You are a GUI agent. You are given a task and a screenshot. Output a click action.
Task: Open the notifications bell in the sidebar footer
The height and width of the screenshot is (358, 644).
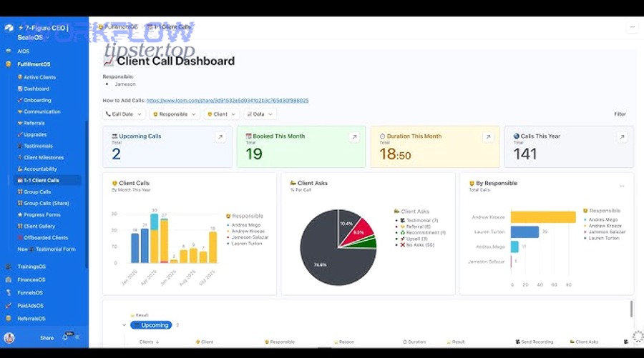66,337
